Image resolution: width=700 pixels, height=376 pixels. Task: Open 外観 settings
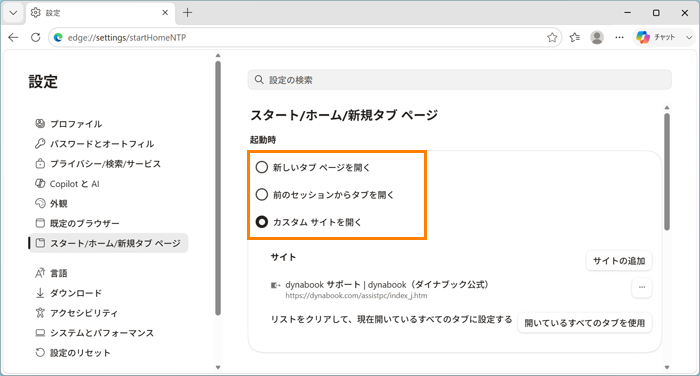51,204
